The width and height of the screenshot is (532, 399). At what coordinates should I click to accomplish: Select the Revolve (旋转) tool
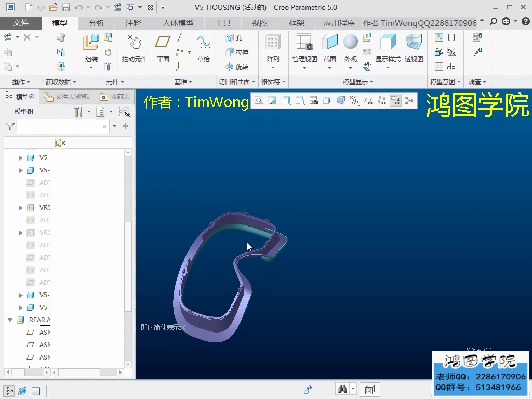point(237,66)
